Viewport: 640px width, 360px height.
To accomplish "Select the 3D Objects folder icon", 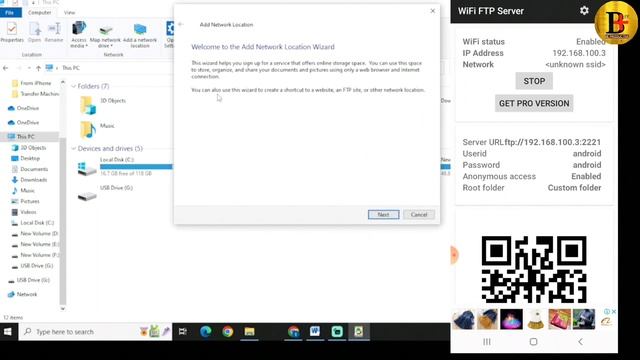I will click(88, 105).
